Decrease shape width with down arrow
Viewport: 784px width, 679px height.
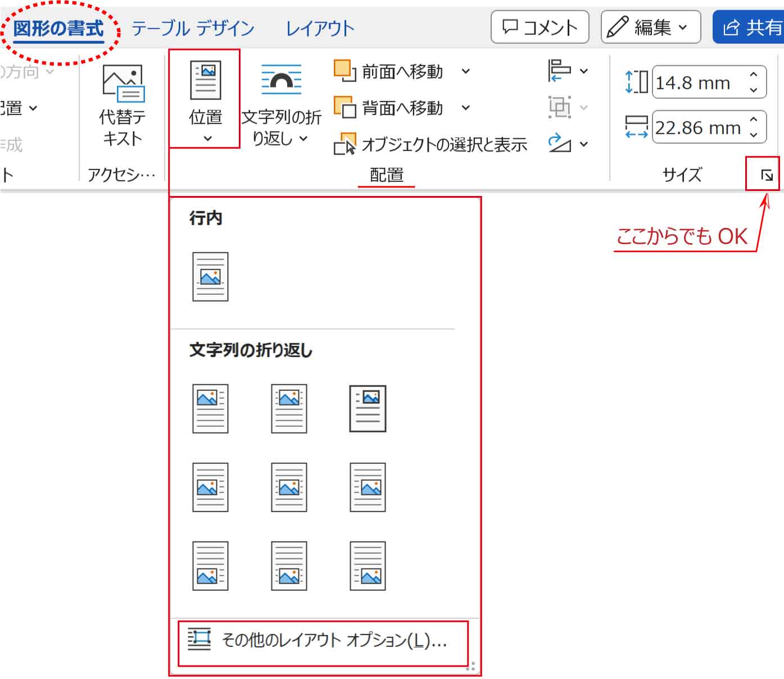(x=754, y=135)
